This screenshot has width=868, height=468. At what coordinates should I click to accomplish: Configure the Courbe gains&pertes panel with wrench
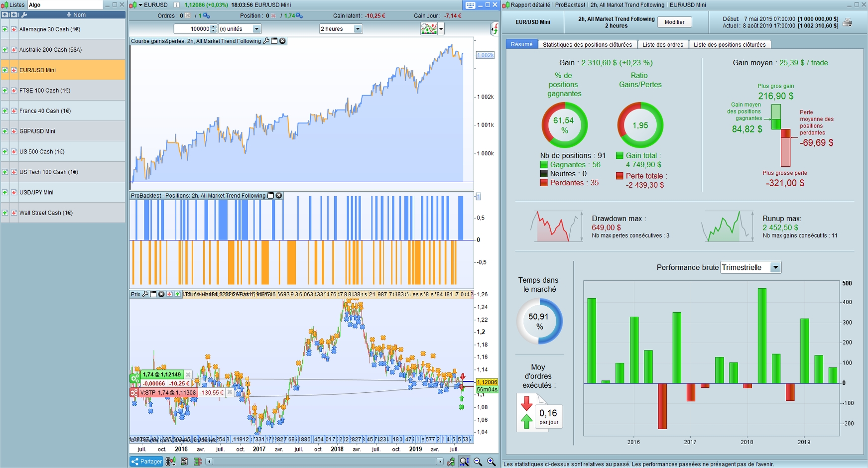coord(266,41)
